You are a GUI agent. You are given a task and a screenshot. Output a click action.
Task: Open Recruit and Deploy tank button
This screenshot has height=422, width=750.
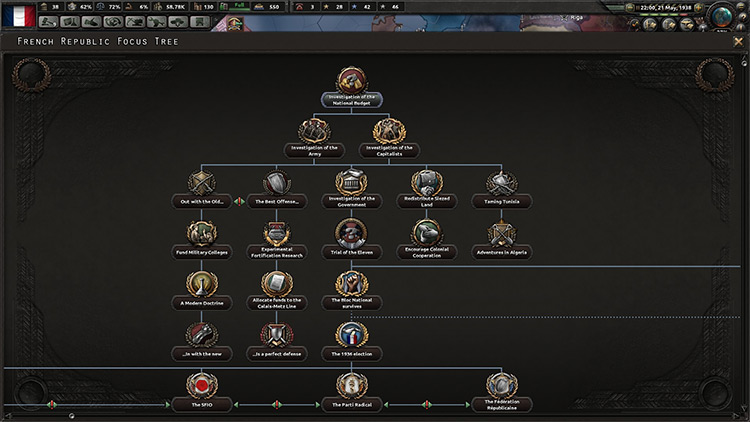tap(178, 22)
